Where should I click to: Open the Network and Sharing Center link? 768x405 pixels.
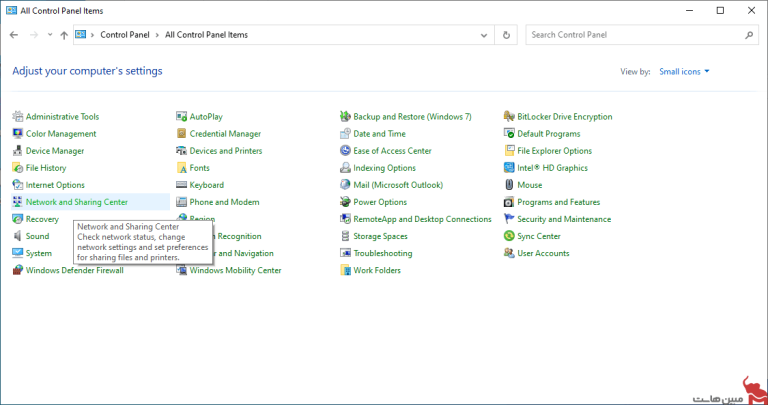77,202
